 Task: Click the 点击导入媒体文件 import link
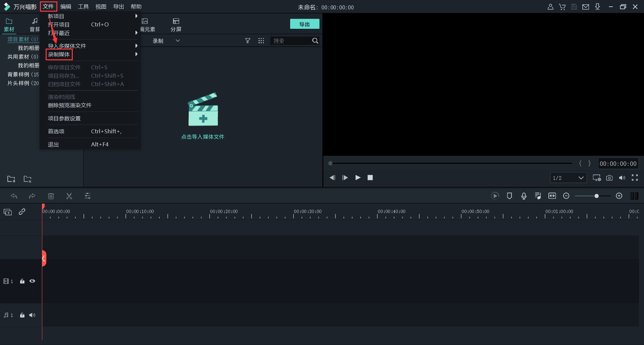[203, 137]
